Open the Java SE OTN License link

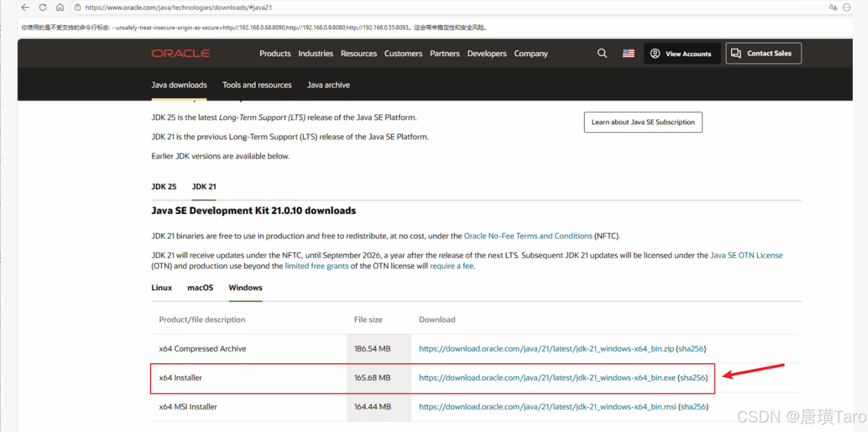point(746,256)
